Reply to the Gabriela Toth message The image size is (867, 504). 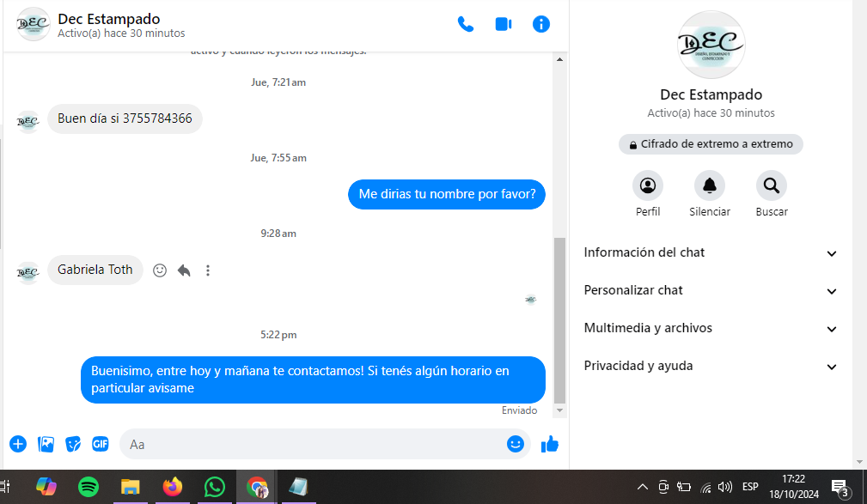coord(184,270)
